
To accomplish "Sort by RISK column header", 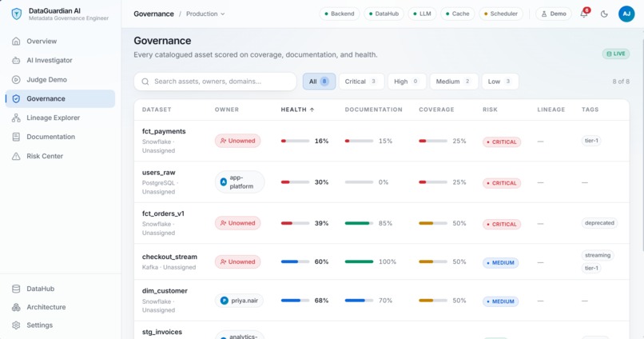I will tap(490, 110).
